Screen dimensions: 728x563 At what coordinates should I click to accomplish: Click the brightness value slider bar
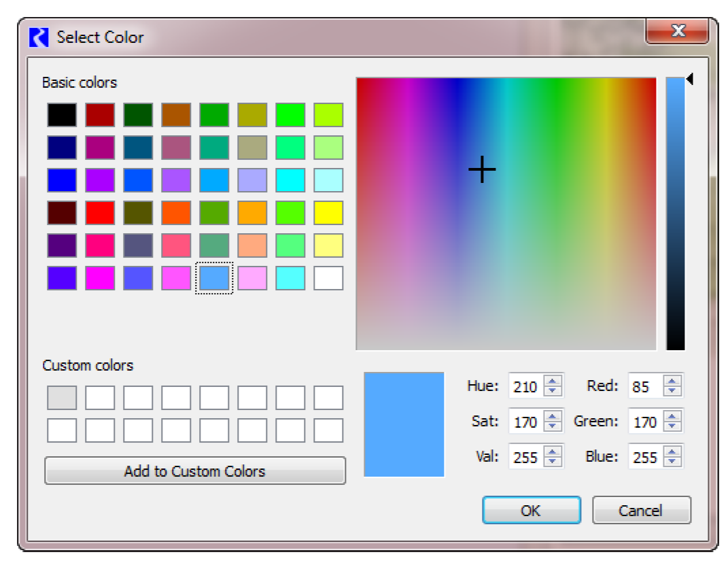click(x=675, y=214)
